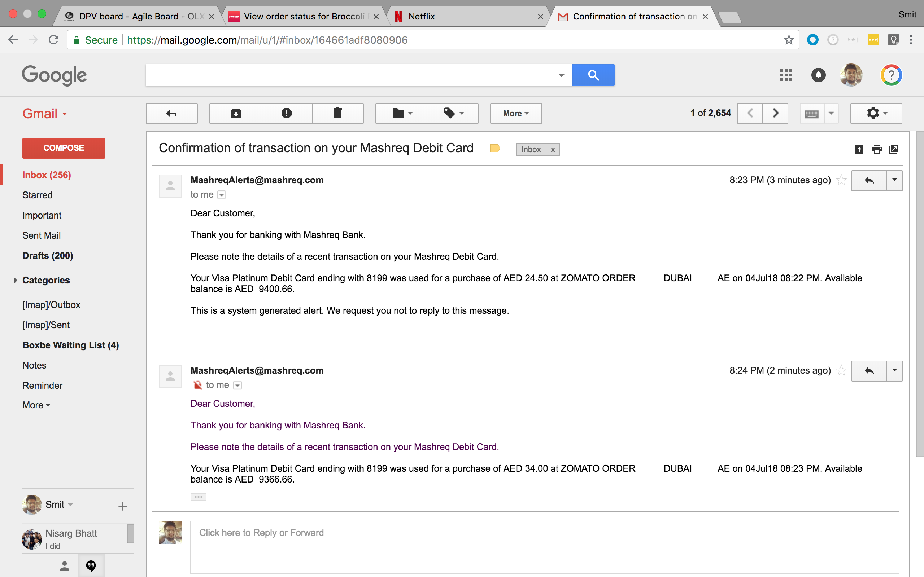The image size is (924, 577).
Task: Click the conversation's vertical scrollbar
Action: [x=919, y=294]
